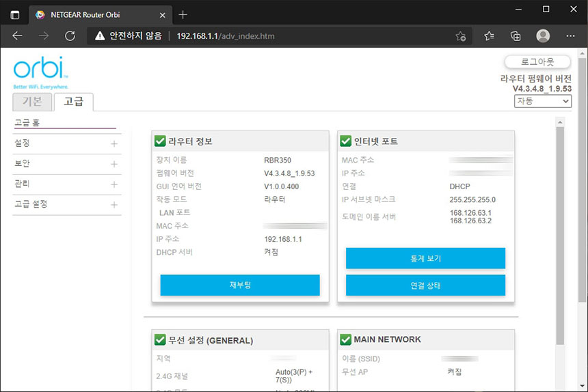Click the browser back arrow
The width and height of the screenshot is (588, 392).
pyautogui.click(x=17, y=36)
